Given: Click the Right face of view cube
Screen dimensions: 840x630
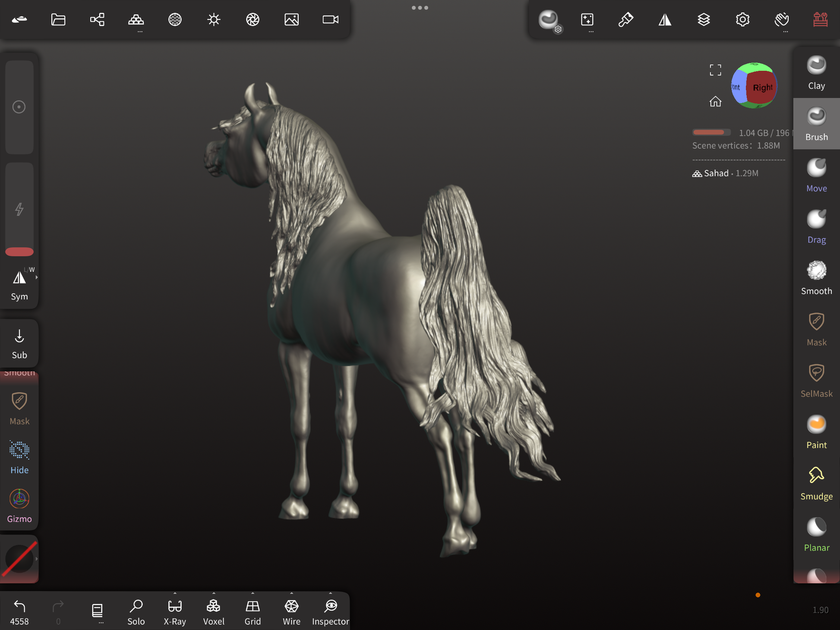Looking at the screenshot, I should pos(762,88).
